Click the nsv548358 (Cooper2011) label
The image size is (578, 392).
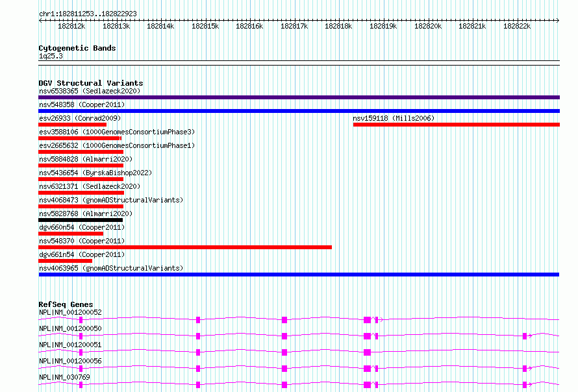(82, 104)
